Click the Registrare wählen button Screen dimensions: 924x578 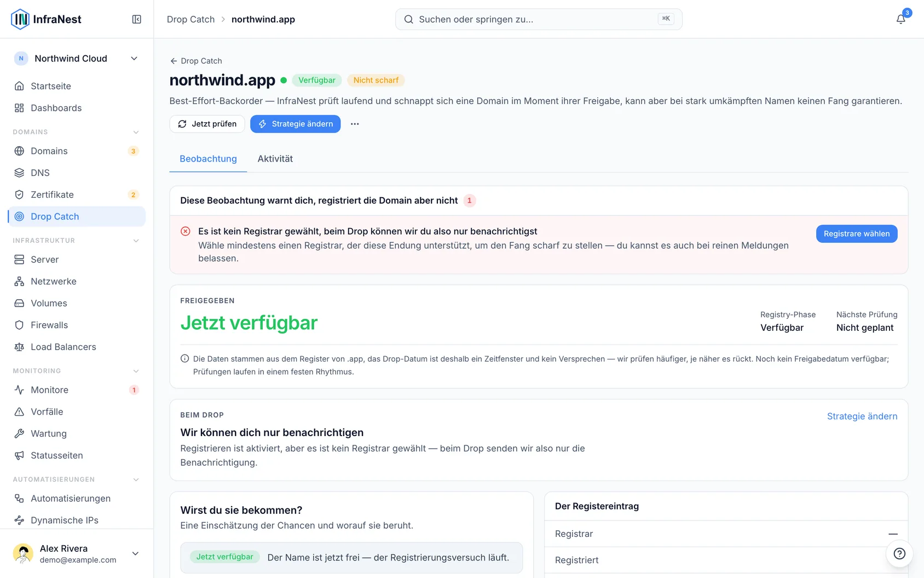tap(857, 234)
